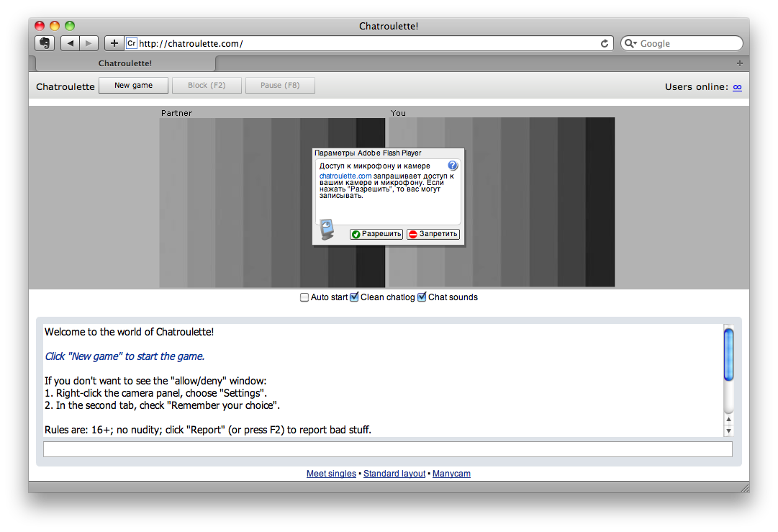Click the Flash privacy monitor icon
This screenshot has height=532, width=778.
click(x=327, y=230)
